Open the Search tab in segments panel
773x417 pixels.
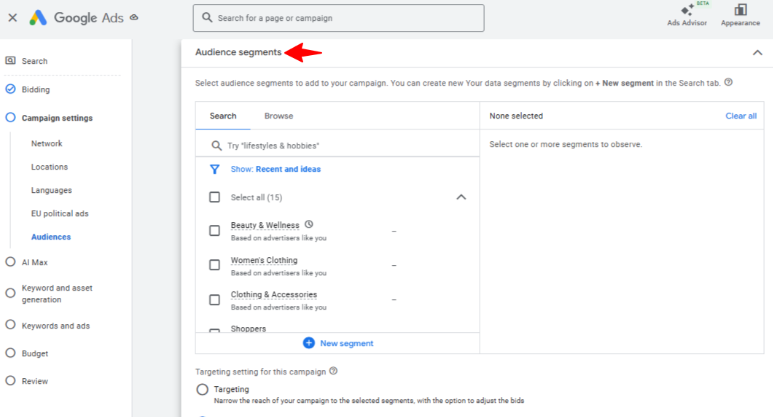[x=223, y=116]
